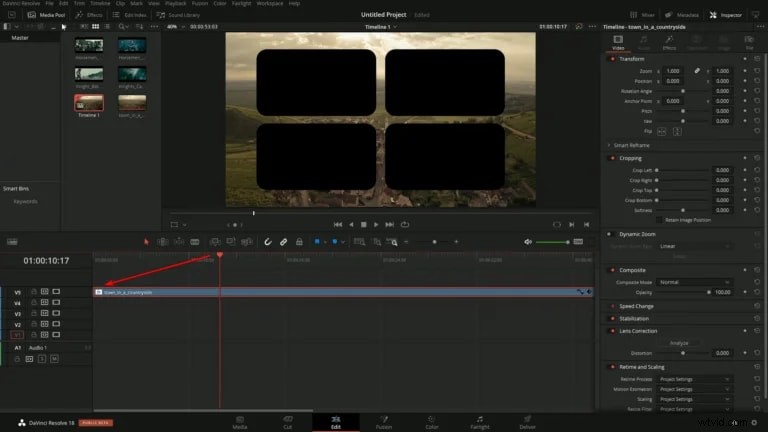Image resolution: width=768 pixels, height=432 pixels.
Task: Click the Stop button
Action: (x=363, y=224)
